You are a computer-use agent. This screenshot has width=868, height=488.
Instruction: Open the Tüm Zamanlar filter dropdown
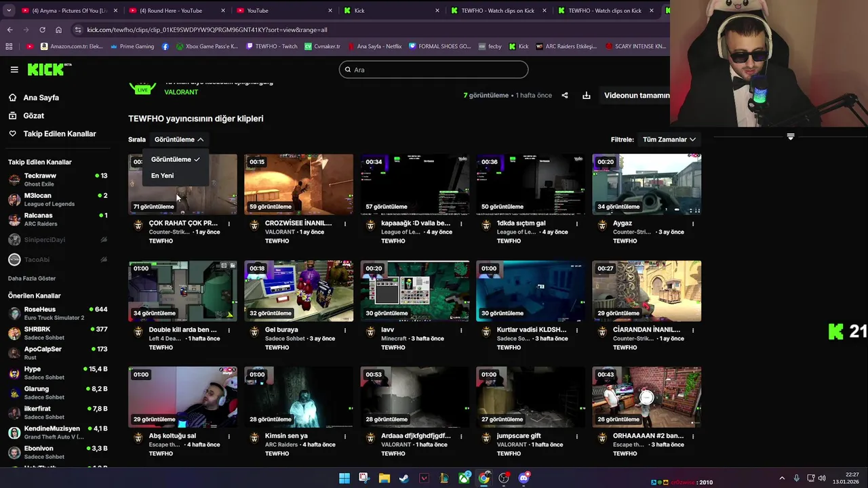[669, 140]
